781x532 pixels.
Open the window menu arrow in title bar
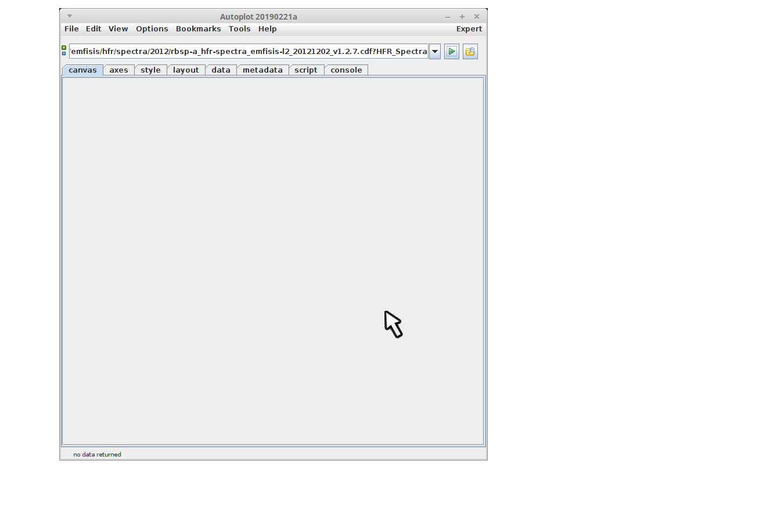pos(70,16)
